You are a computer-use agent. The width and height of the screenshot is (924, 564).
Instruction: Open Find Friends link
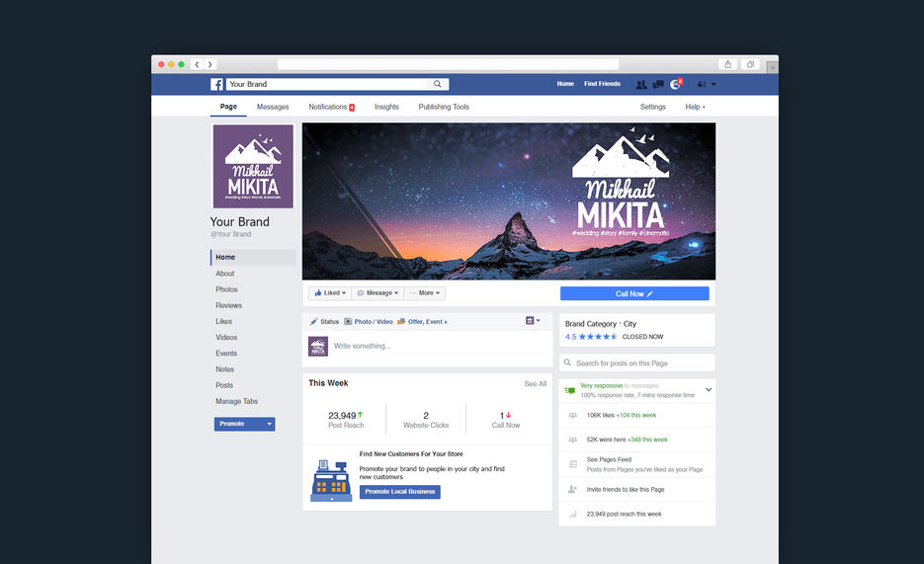click(x=602, y=84)
